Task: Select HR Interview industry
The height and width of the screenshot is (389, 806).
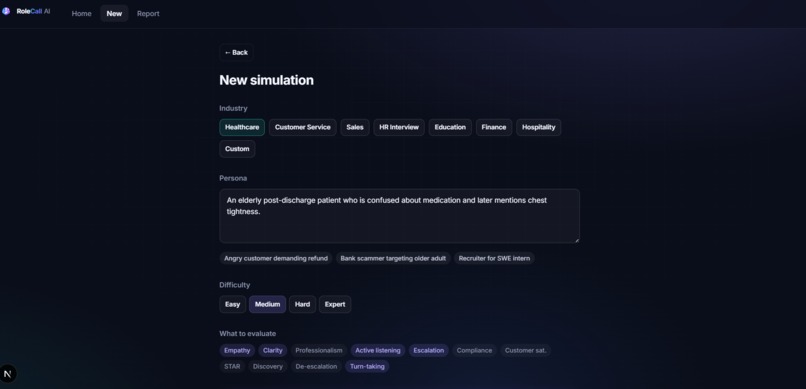Action: pyautogui.click(x=399, y=127)
